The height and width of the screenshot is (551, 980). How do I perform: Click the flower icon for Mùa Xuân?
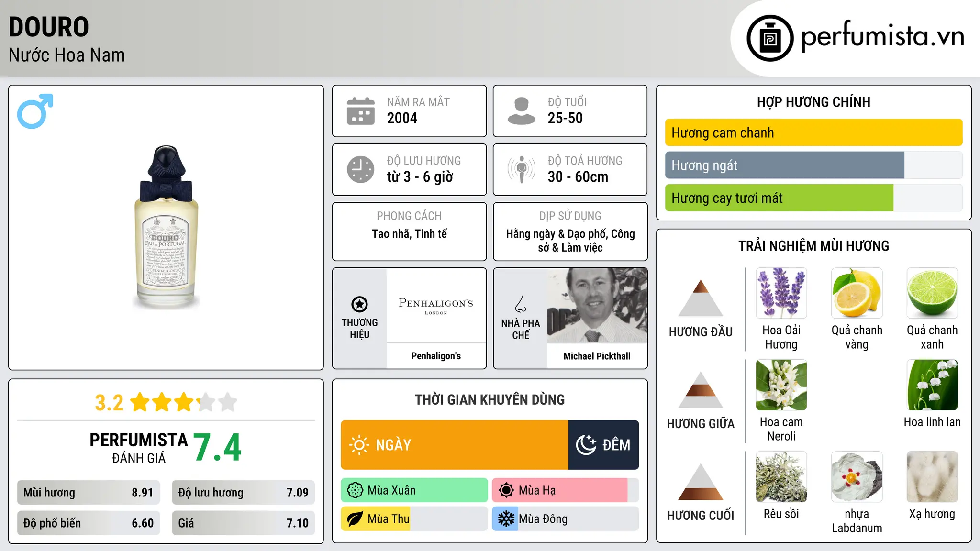click(x=355, y=490)
